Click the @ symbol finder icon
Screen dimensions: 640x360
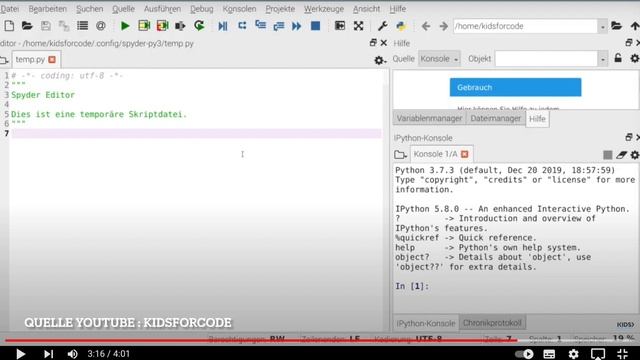click(x=101, y=26)
